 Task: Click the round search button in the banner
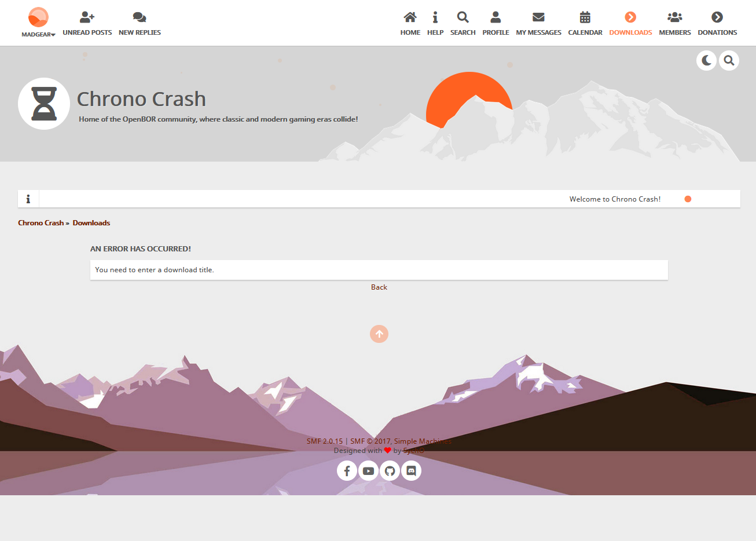tap(729, 60)
